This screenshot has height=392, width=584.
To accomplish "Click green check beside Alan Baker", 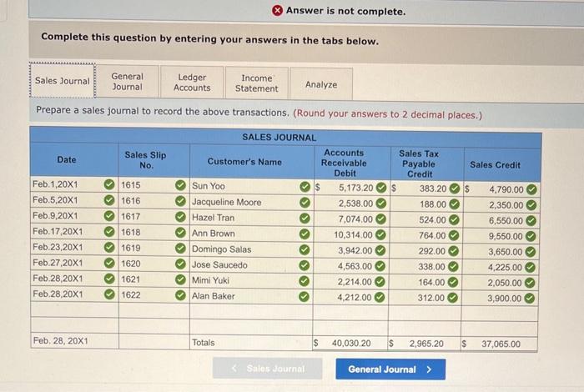I will pos(304,296).
